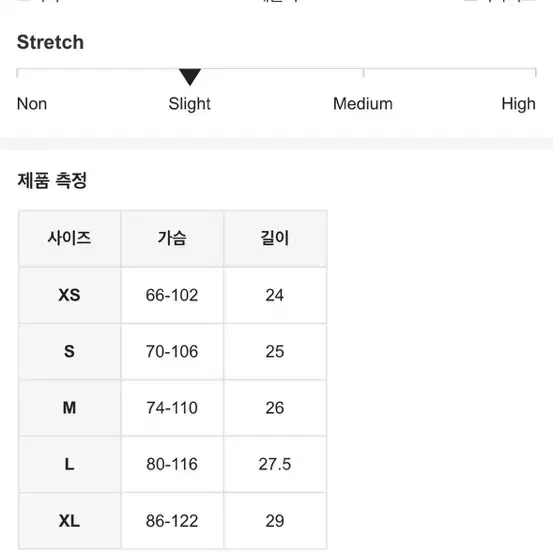Select the S size row label
The image size is (553, 553).
point(69,352)
